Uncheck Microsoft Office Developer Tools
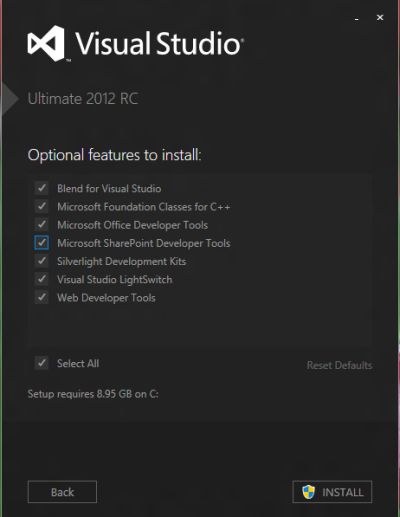Image resolution: width=400 pixels, height=517 pixels. [42, 225]
